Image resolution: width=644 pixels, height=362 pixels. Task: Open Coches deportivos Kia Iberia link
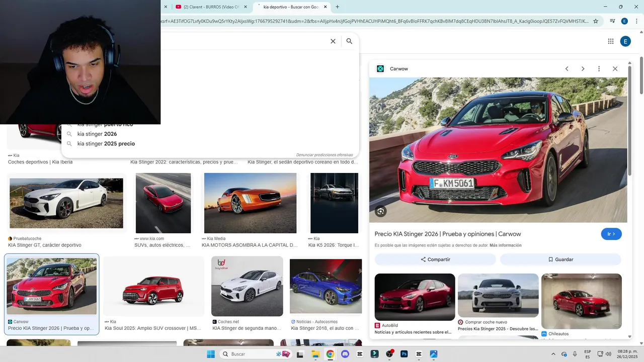pos(40,162)
